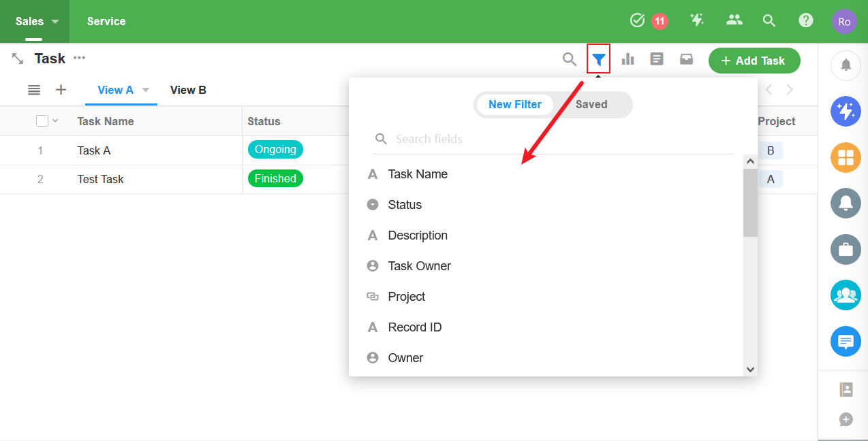Click the Add Task button

754,61
